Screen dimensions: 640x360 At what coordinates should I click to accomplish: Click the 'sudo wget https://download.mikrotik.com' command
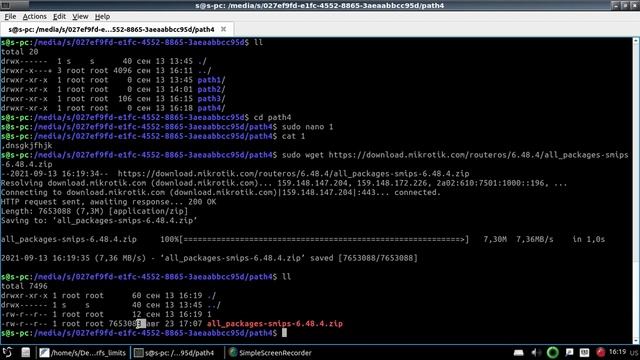pos(314,160)
